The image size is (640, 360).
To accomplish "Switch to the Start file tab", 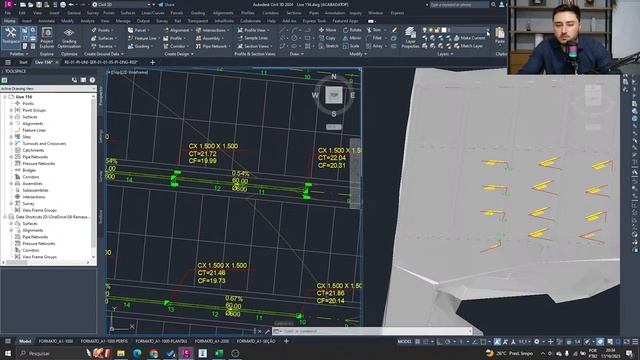I will click(x=23, y=62).
